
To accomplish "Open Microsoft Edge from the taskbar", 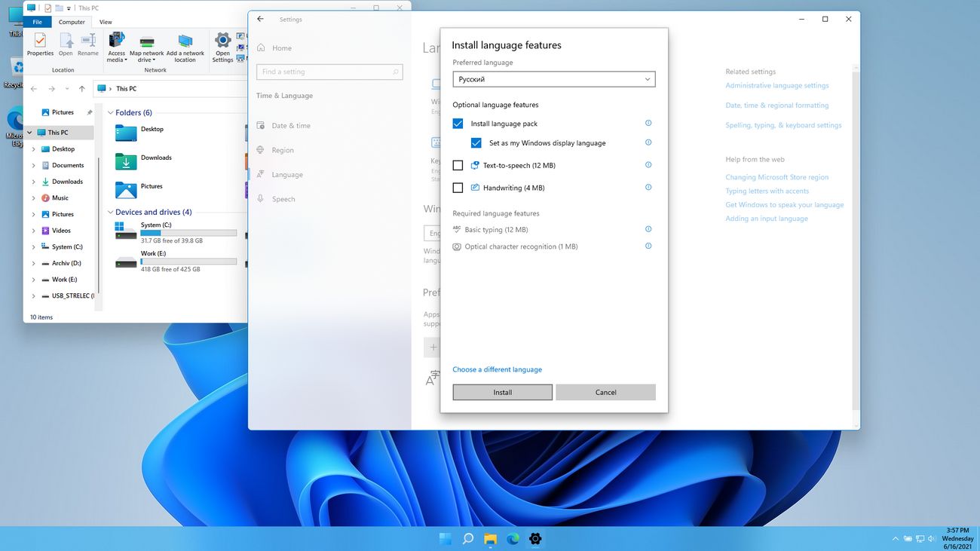I will [513, 539].
